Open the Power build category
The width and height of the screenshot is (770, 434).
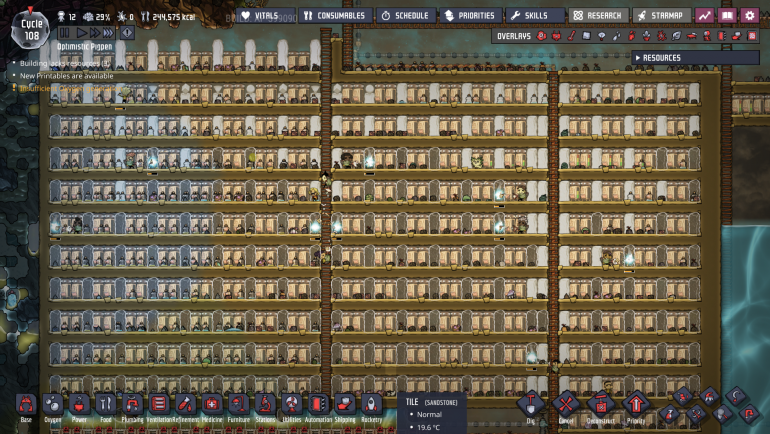click(x=79, y=404)
